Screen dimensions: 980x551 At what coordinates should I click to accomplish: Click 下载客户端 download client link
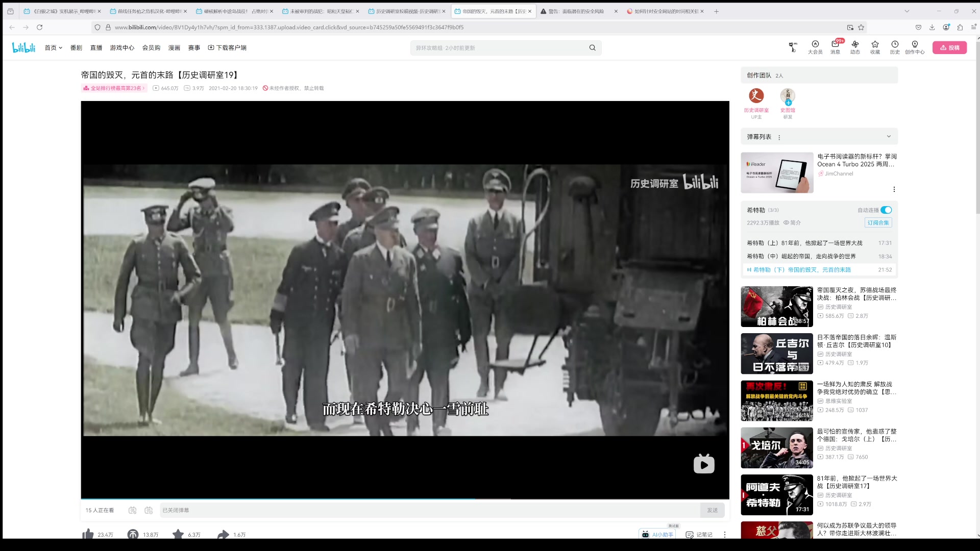pyautogui.click(x=227, y=47)
